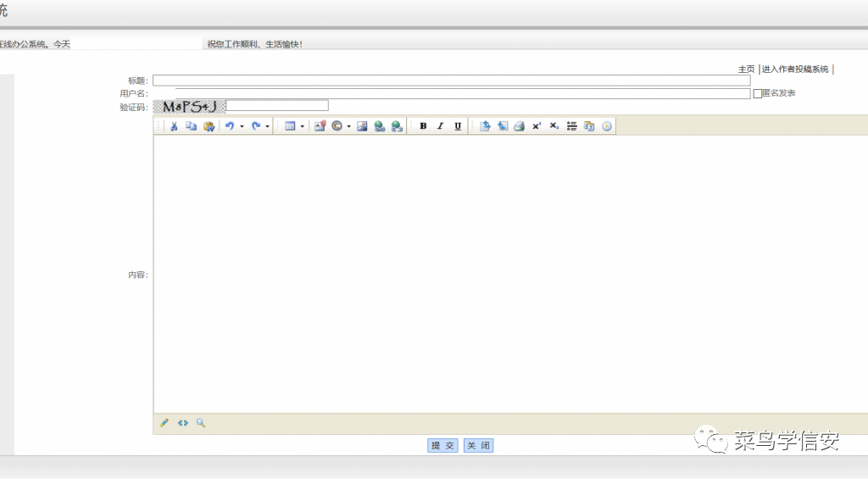
Task: Apply Superscript formatting
Action: coord(537,126)
